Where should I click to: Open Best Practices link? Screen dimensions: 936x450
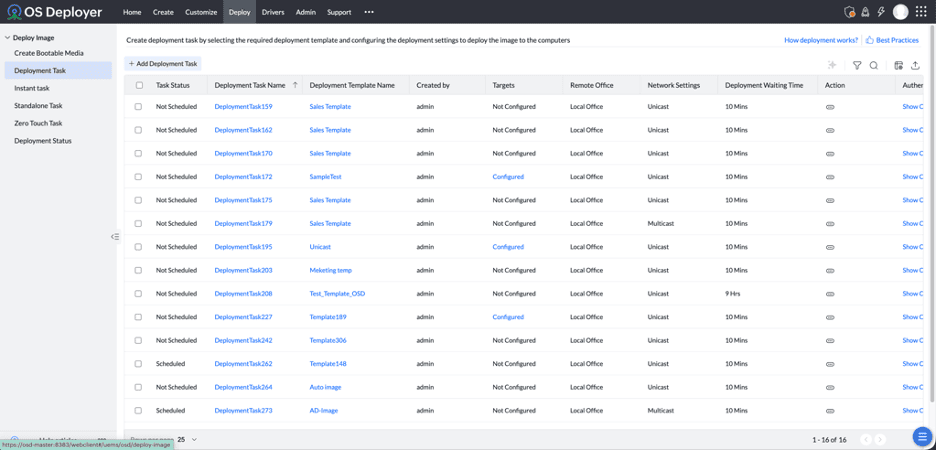pyautogui.click(x=892, y=40)
